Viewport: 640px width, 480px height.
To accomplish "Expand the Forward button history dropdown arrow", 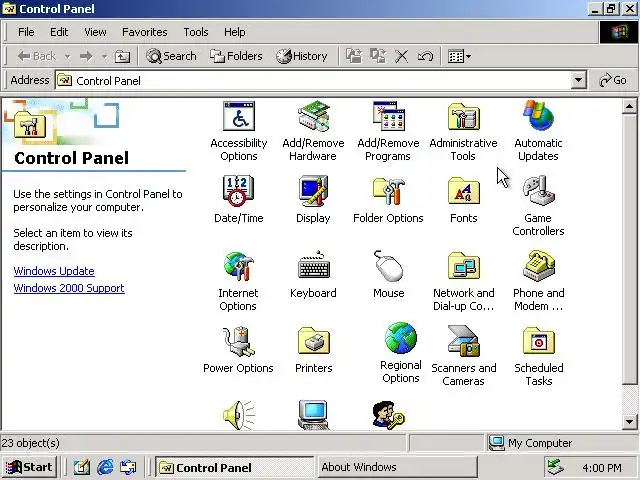I will coord(104,56).
